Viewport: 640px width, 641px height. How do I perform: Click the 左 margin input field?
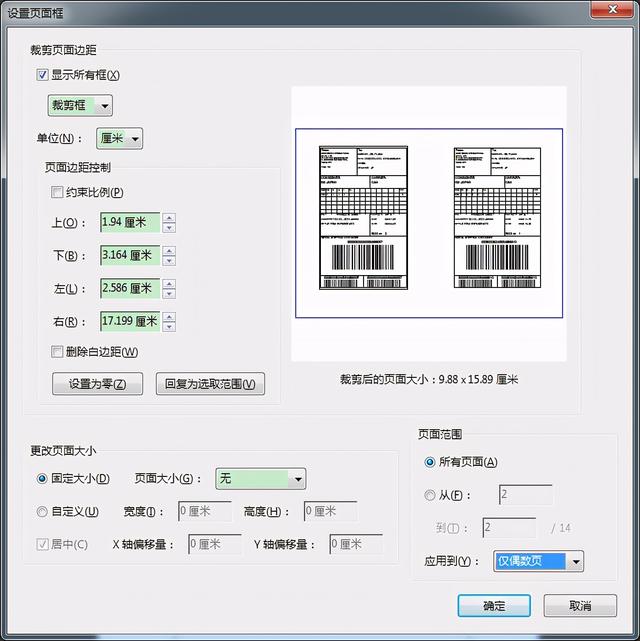pyautogui.click(x=130, y=289)
